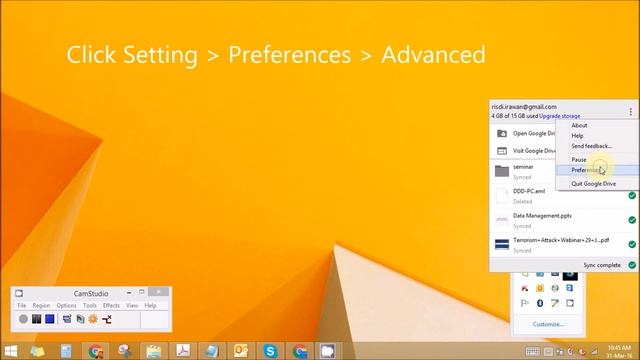Toggle CamStudio screen annotations icon
This screenshot has width=640, height=360.
coord(67,319)
